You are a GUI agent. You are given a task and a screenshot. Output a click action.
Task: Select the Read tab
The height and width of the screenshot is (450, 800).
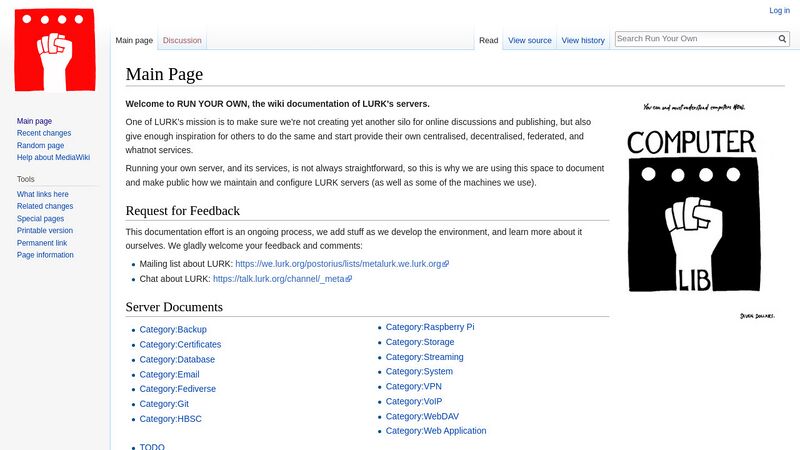488,41
